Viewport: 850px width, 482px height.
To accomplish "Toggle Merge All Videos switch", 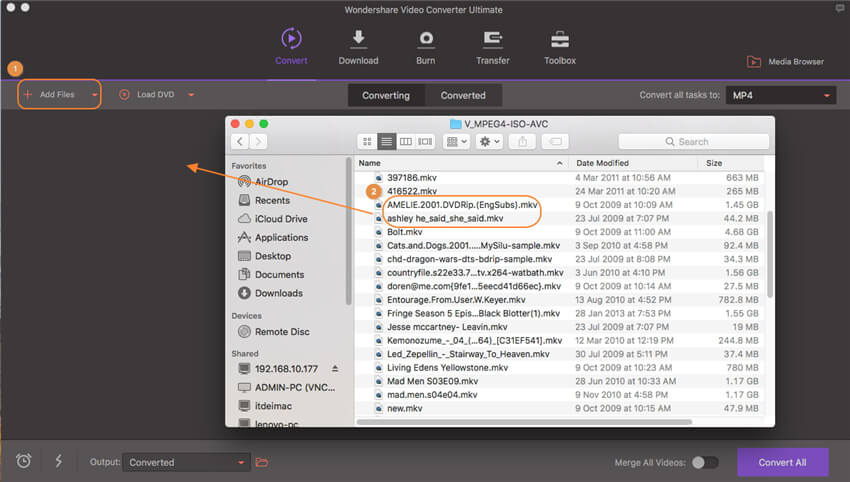I will point(705,462).
